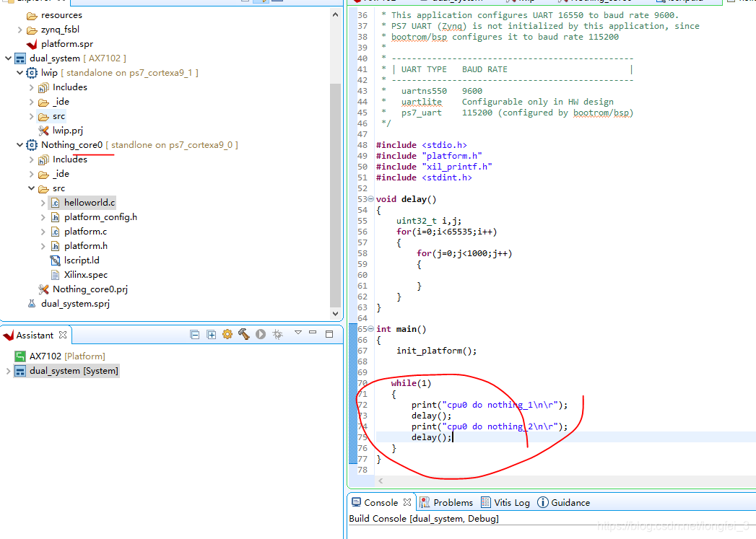This screenshot has height=539, width=756.
Task: Select platform.c file
Action: coord(85,232)
